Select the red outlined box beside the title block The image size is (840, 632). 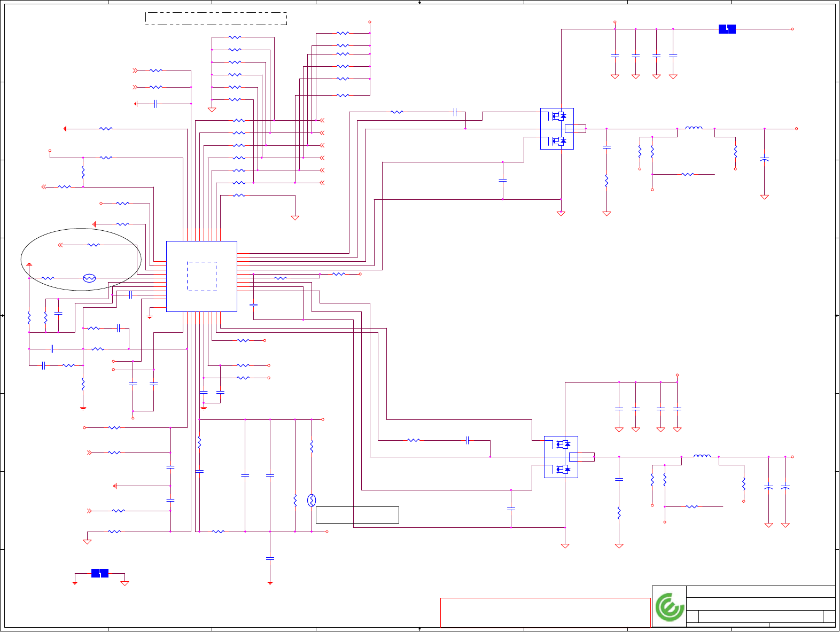point(546,612)
